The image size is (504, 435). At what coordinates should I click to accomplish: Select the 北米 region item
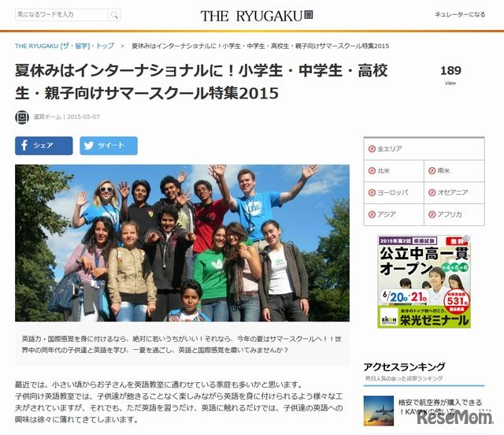(x=394, y=171)
